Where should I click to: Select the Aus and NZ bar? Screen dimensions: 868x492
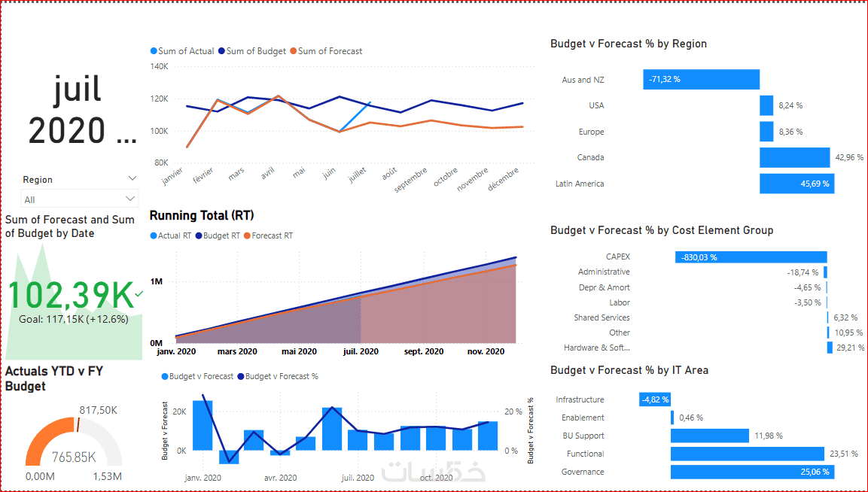701,79
